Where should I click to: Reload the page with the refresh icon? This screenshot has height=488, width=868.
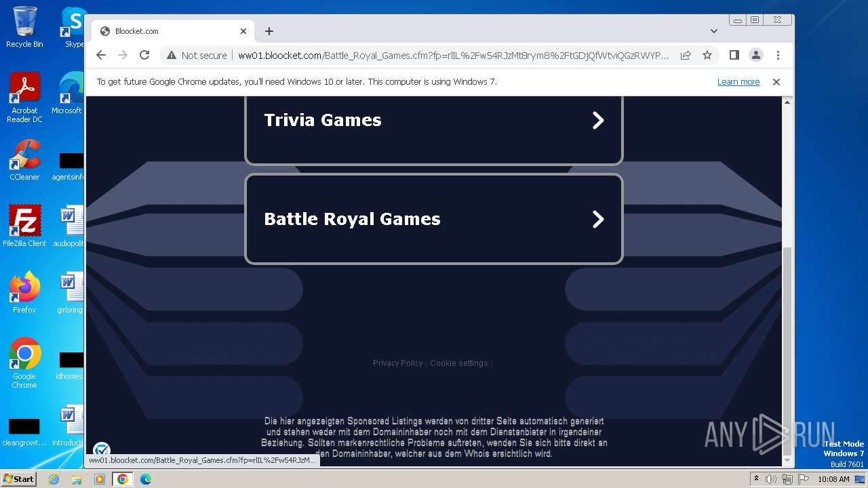click(144, 55)
